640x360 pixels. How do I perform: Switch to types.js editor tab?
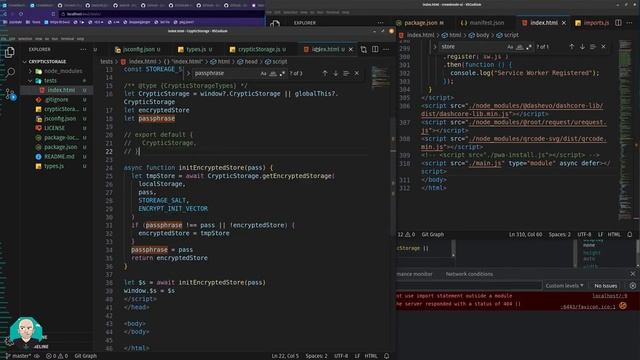(196, 49)
